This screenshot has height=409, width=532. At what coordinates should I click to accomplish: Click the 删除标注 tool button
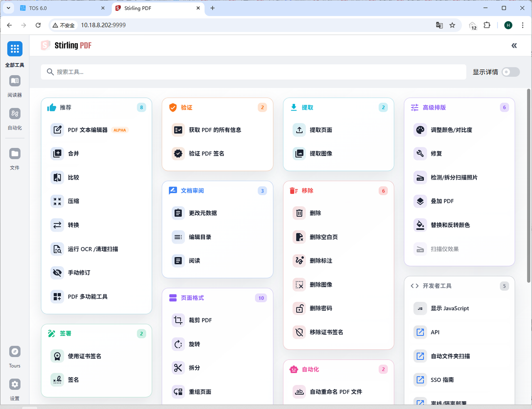338,261
